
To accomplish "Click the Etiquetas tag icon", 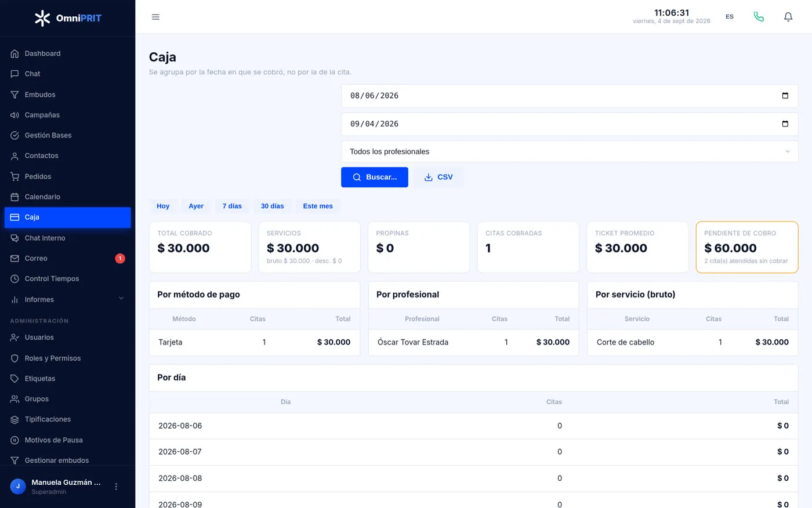I will click(14, 378).
